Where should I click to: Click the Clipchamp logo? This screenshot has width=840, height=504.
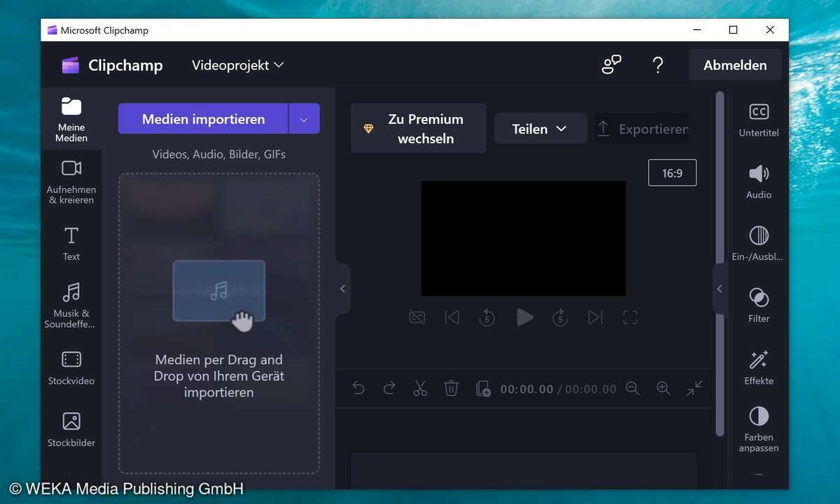[112, 65]
